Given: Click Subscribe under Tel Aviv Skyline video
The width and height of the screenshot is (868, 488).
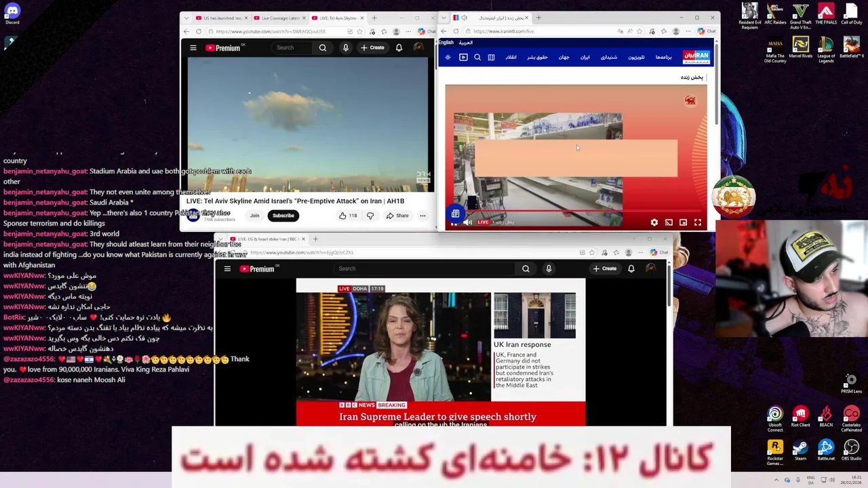Looking at the screenshot, I should point(283,216).
